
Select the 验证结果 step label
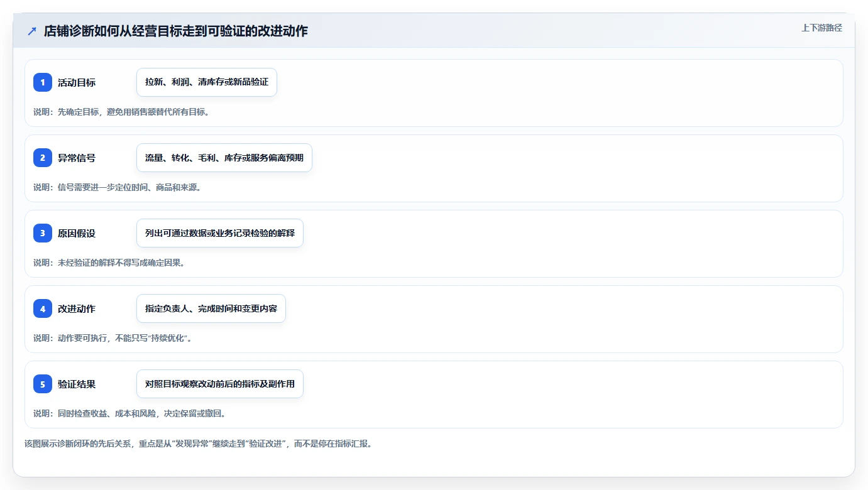coord(77,384)
